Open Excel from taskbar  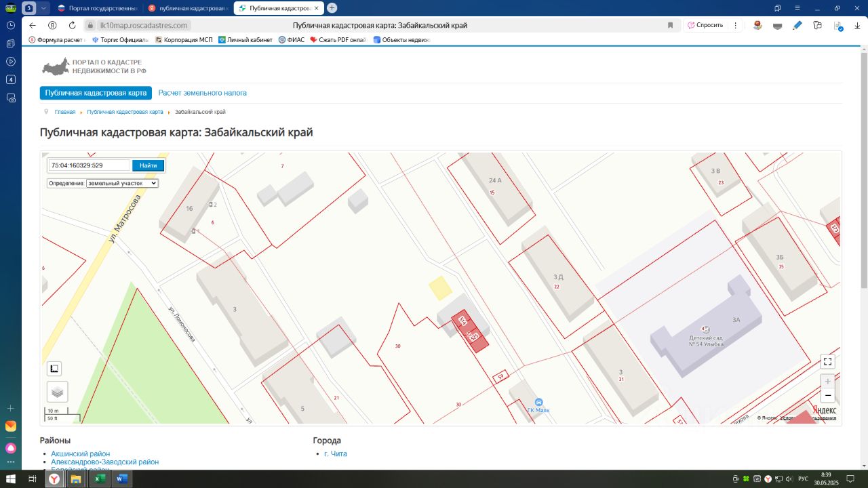(99, 479)
